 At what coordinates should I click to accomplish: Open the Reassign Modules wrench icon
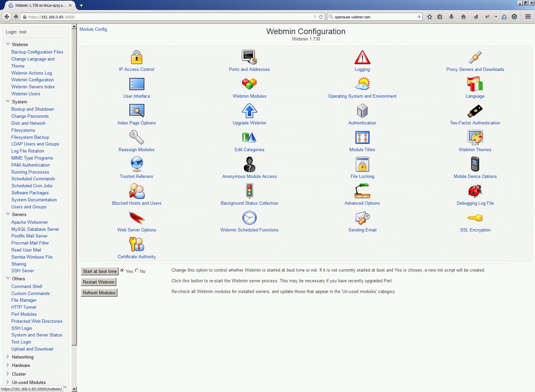click(x=136, y=137)
